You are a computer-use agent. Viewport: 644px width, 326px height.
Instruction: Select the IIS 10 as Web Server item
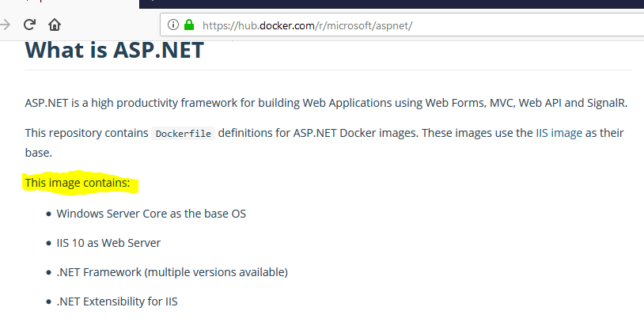[108, 243]
